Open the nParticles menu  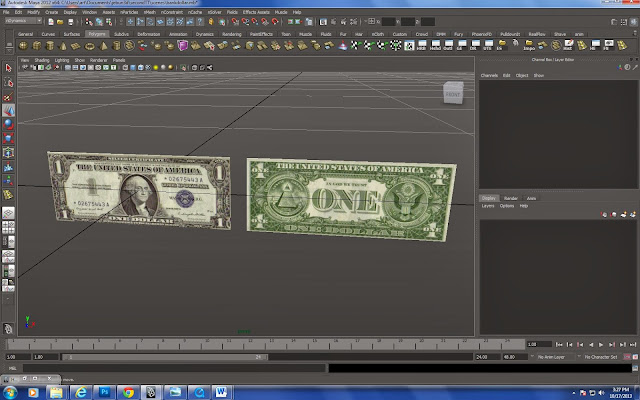(x=129, y=12)
